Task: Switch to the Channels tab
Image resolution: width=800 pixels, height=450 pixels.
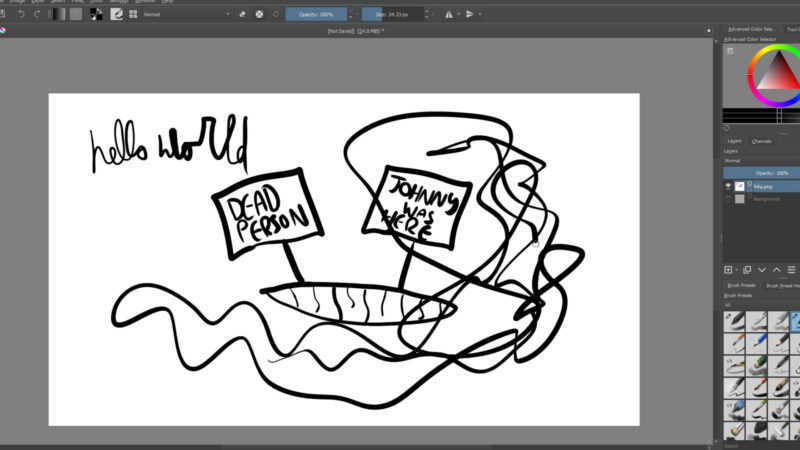Action: (x=762, y=141)
